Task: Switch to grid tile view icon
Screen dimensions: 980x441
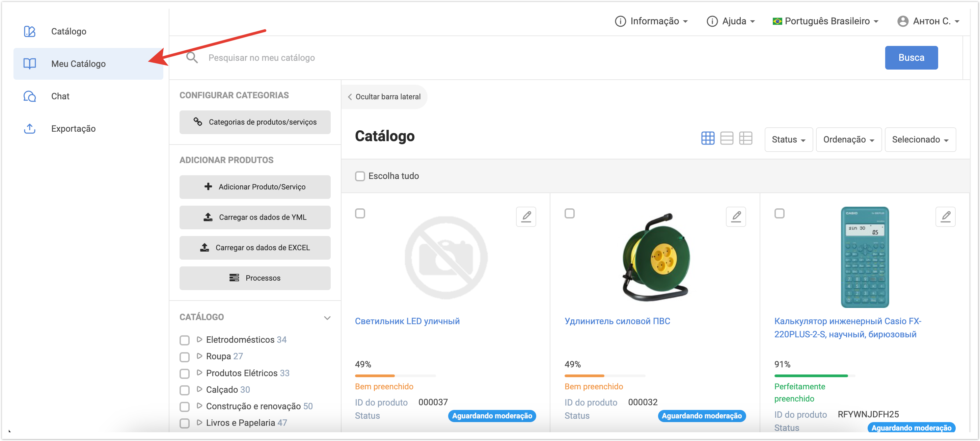Action: click(708, 138)
